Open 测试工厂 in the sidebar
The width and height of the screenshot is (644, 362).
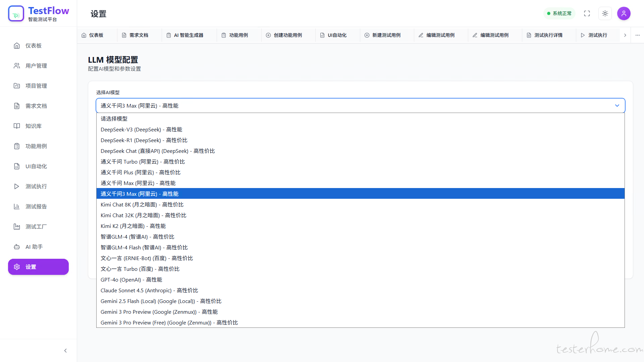pyautogui.click(x=36, y=227)
